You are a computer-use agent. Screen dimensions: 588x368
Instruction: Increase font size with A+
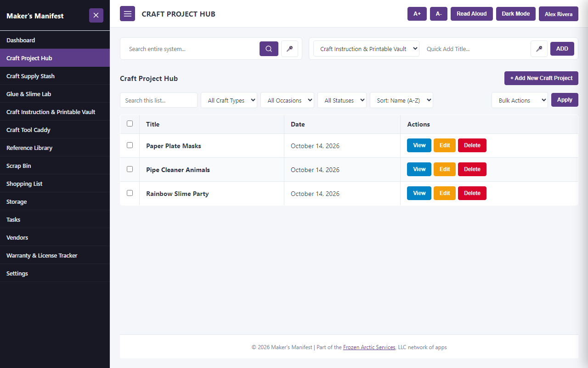(417, 14)
